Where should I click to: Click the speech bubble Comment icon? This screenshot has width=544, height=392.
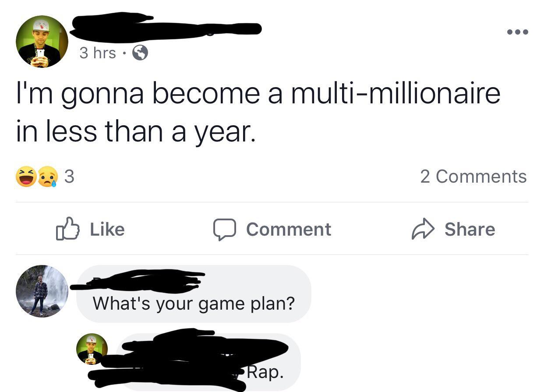[225, 230]
